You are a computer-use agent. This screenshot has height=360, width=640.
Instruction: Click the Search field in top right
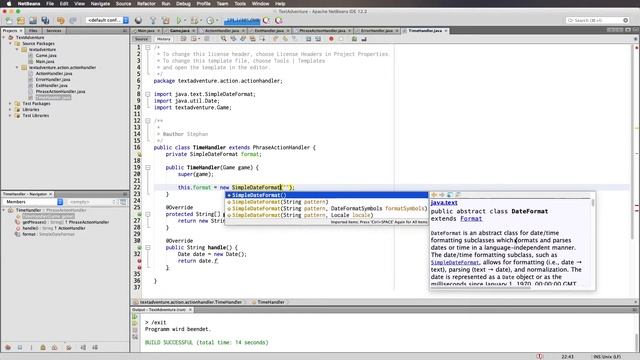[598, 20]
